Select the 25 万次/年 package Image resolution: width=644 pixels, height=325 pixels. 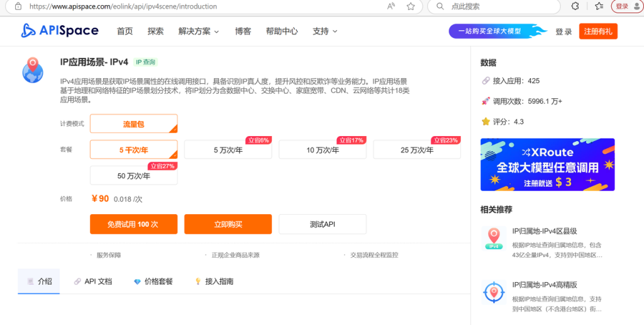(x=417, y=150)
